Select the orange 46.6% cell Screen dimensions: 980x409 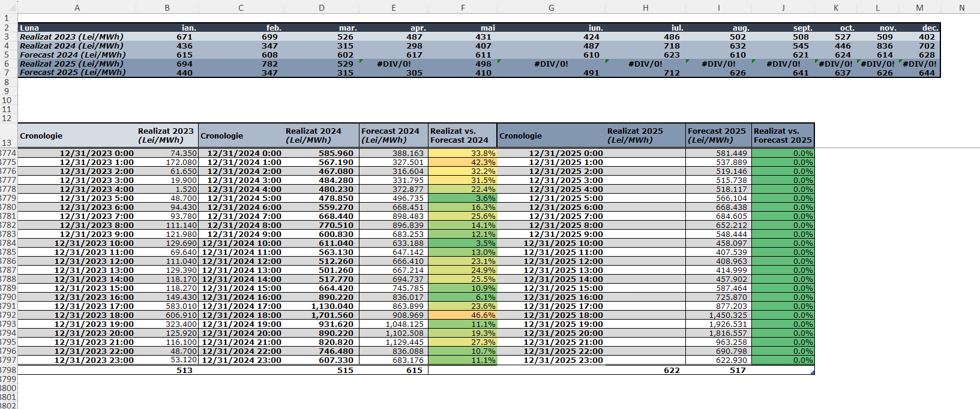[463, 315]
